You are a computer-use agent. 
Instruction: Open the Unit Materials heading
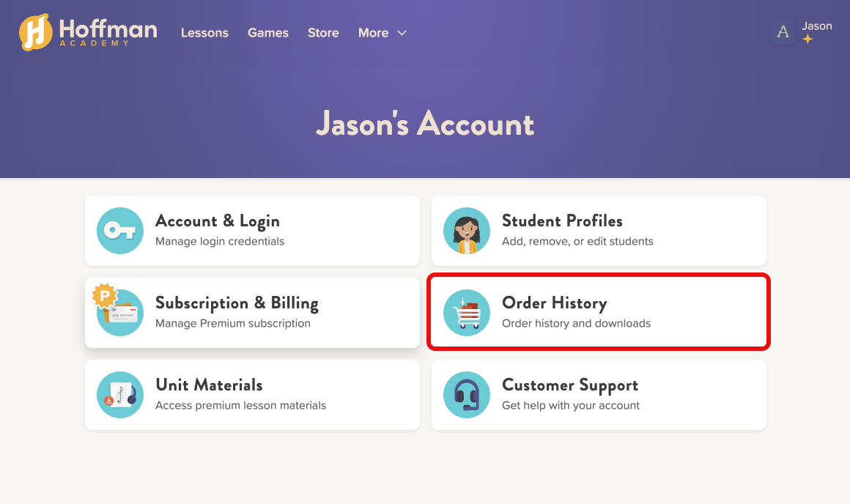(x=210, y=385)
